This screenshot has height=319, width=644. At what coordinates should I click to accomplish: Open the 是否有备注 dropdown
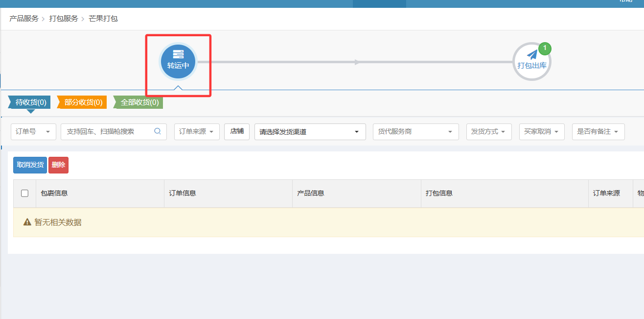click(598, 132)
